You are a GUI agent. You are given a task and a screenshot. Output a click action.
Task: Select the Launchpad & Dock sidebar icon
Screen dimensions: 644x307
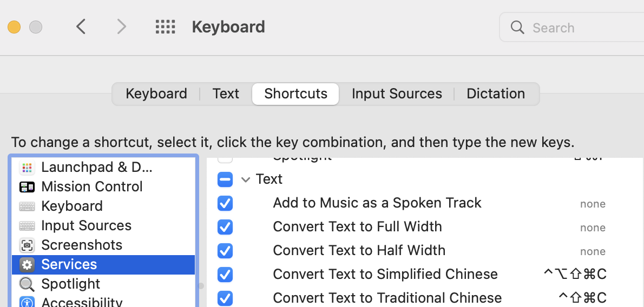(x=27, y=168)
